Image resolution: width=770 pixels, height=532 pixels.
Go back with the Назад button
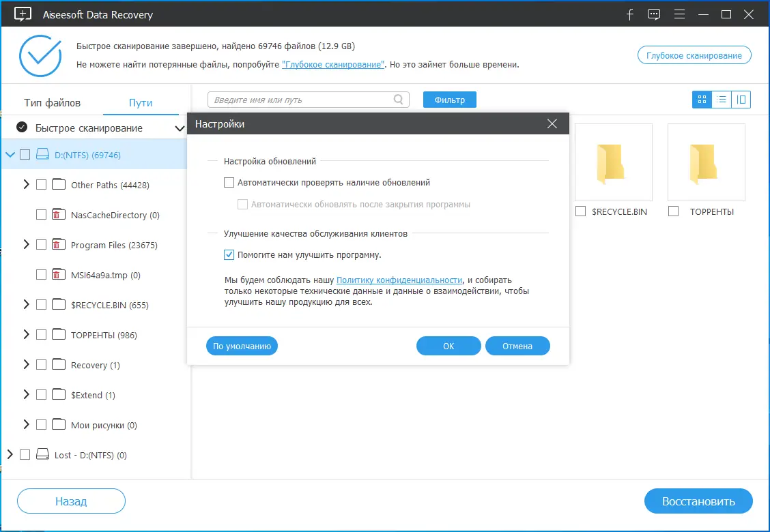71,501
